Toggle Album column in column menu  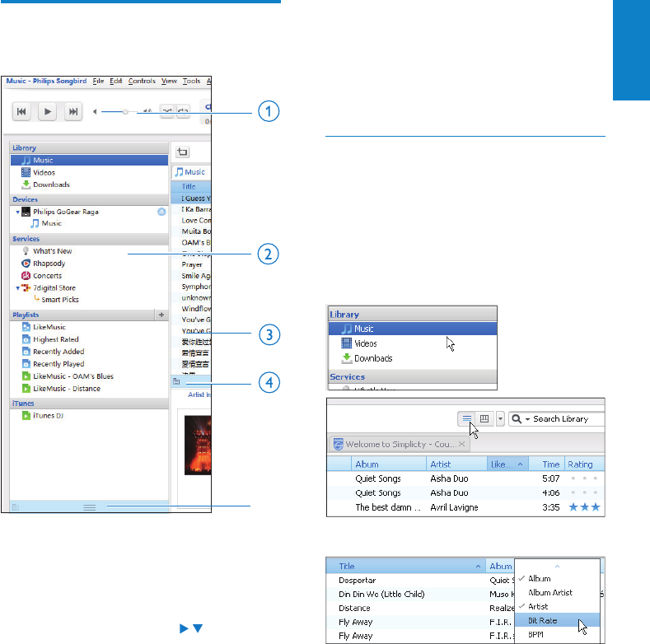click(x=557, y=578)
